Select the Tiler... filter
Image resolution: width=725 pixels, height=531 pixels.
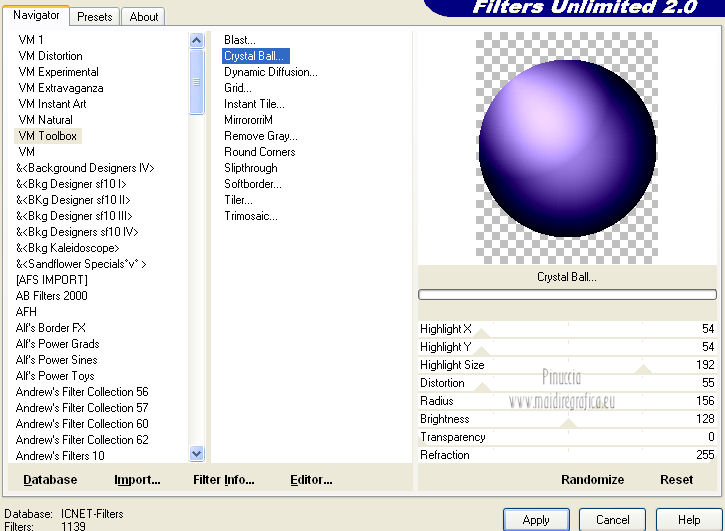click(238, 200)
